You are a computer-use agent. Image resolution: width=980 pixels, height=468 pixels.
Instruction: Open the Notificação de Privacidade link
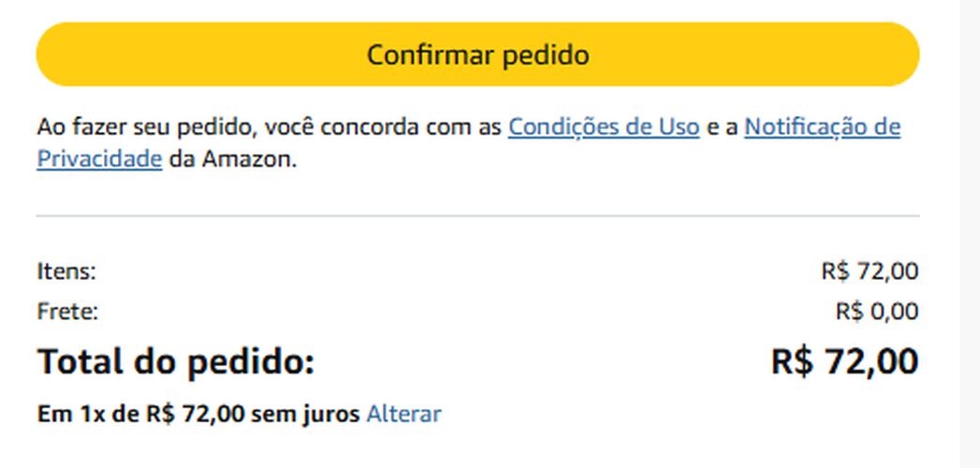tap(822, 126)
